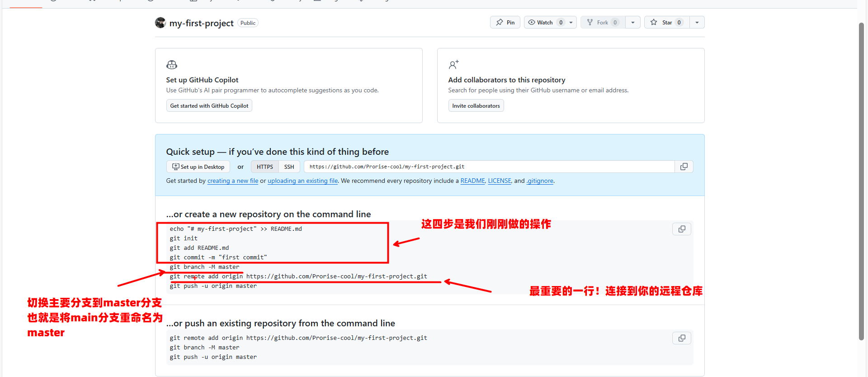Star the my-first-project repository
Viewport: 868px width, 377px height.
666,23
